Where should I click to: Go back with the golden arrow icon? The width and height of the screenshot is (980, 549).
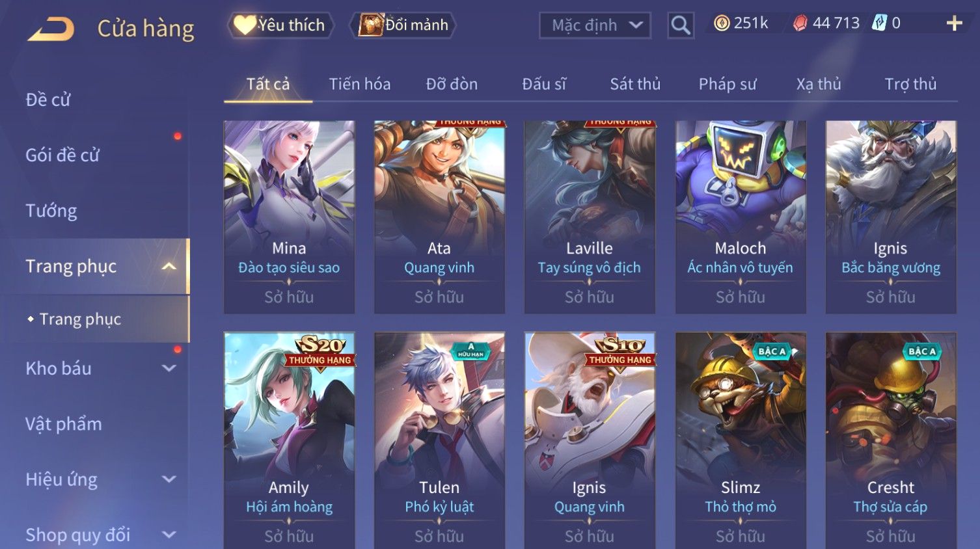(51, 29)
